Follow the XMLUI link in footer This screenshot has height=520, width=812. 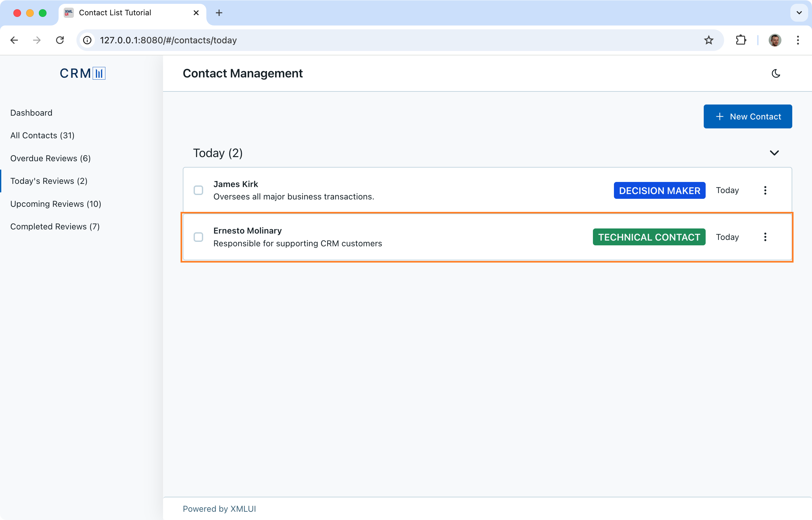click(243, 509)
